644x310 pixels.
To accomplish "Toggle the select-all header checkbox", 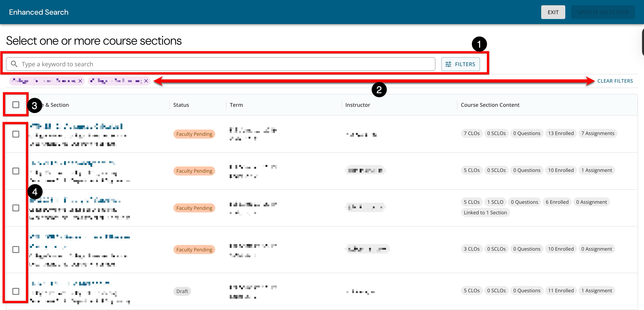I will click(16, 105).
